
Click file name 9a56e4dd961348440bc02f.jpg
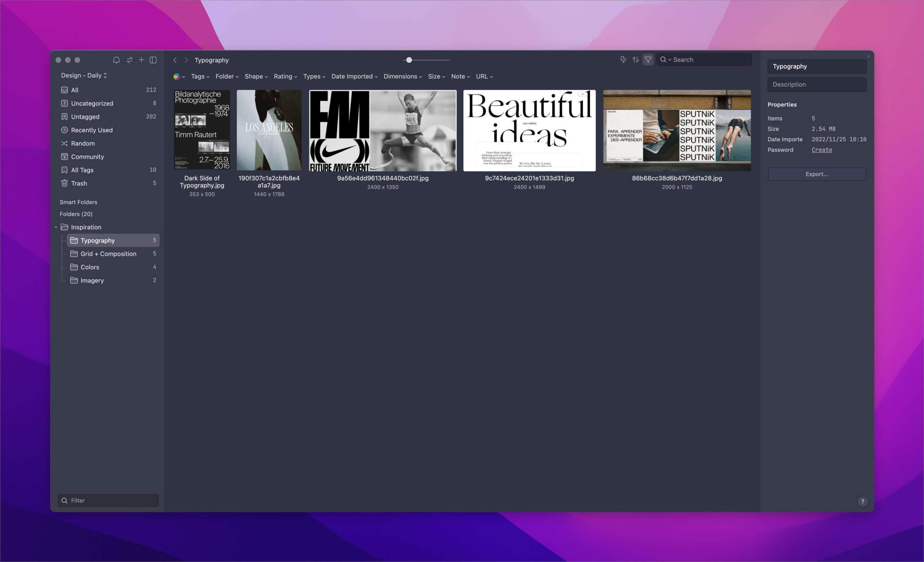click(383, 178)
